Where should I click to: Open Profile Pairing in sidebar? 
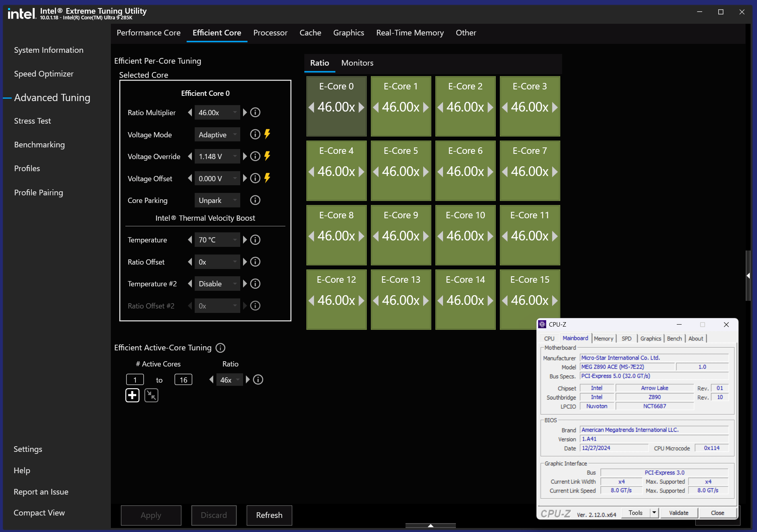(x=39, y=193)
